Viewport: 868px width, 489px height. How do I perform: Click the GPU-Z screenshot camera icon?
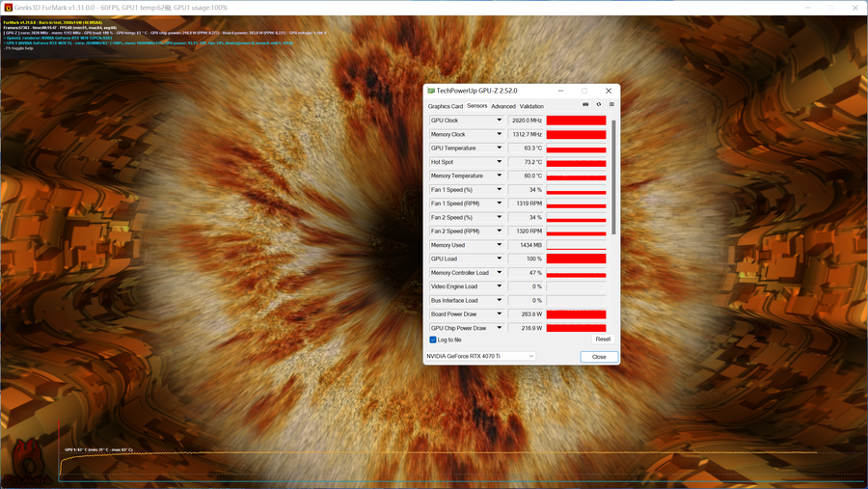pos(585,104)
